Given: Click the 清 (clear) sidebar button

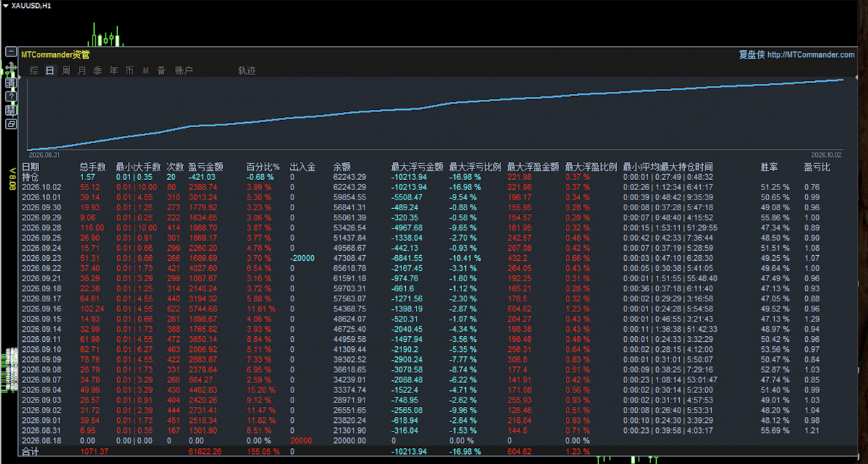Looking at the screenshot, I should (11, 83).
